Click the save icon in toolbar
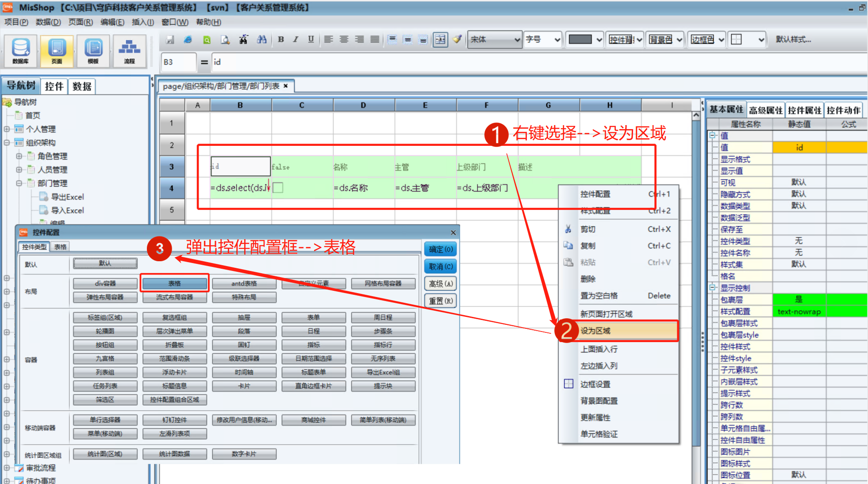Screen dimensions: 868x484 (170, 40)
